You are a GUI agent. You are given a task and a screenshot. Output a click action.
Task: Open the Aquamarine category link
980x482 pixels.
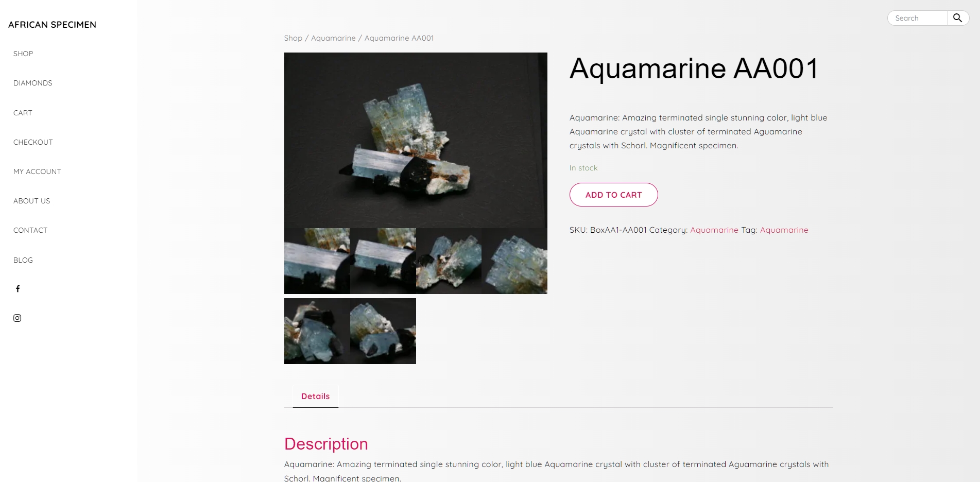714,230
